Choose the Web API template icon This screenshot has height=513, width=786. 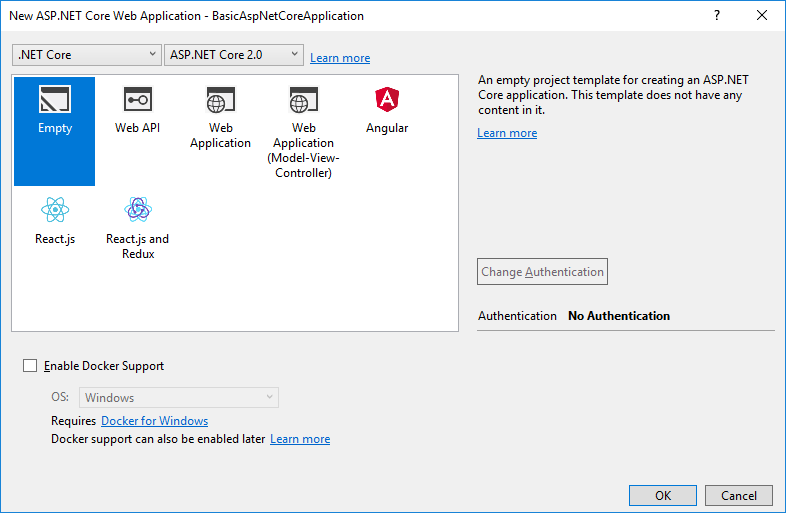coord(137,100)
